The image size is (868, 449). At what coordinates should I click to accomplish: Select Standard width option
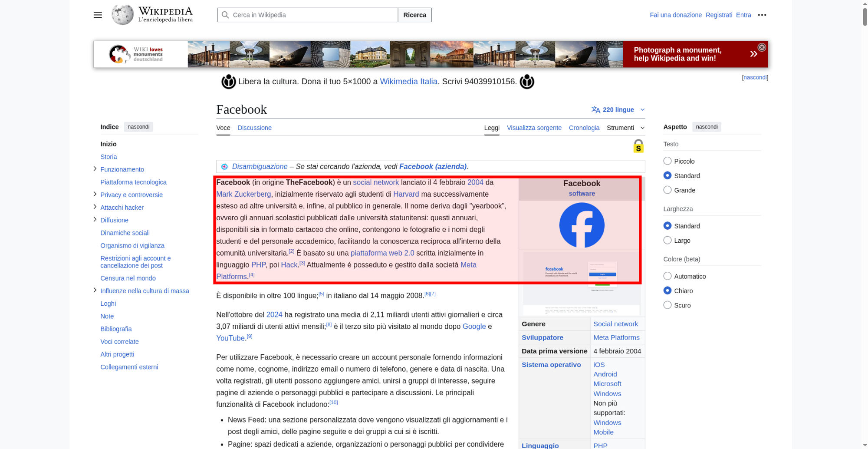tap(667, 226)
